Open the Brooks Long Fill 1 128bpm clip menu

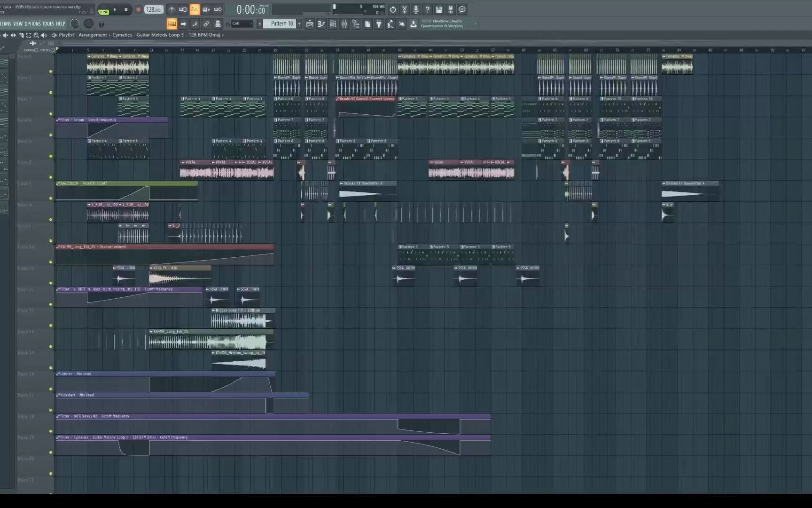[214, 310]
